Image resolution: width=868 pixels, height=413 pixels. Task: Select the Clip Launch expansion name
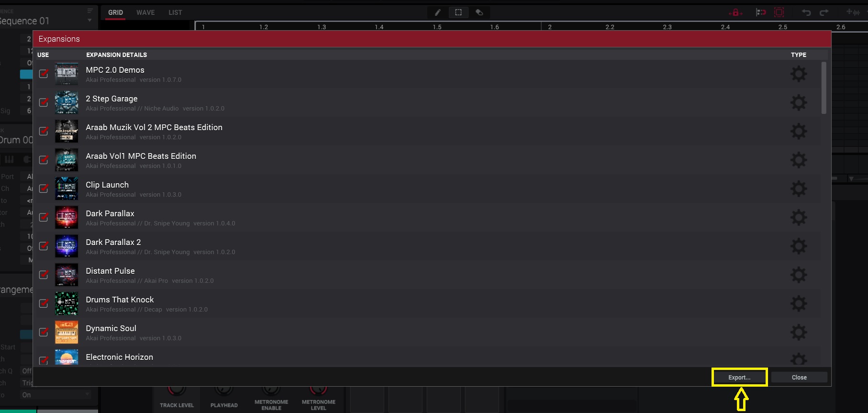107,185
